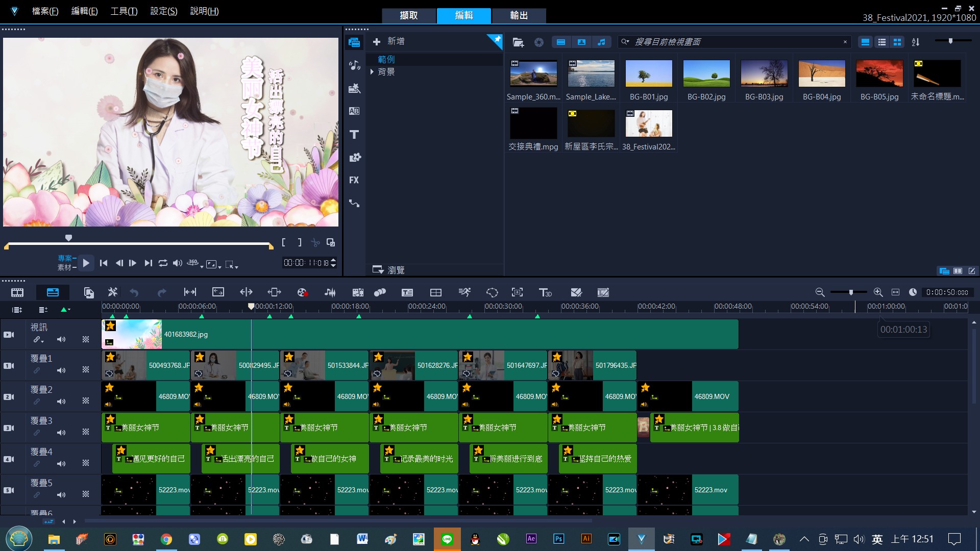The width and height of the screenshot is (980, 551).
Task: Open the 3D Title Editor
Action: pyautogui.click(x=545, y=292)
